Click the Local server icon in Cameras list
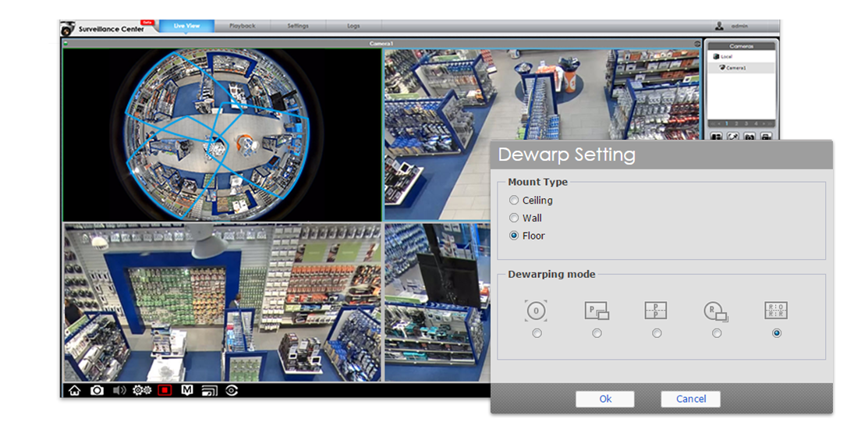 coord(716,56)
